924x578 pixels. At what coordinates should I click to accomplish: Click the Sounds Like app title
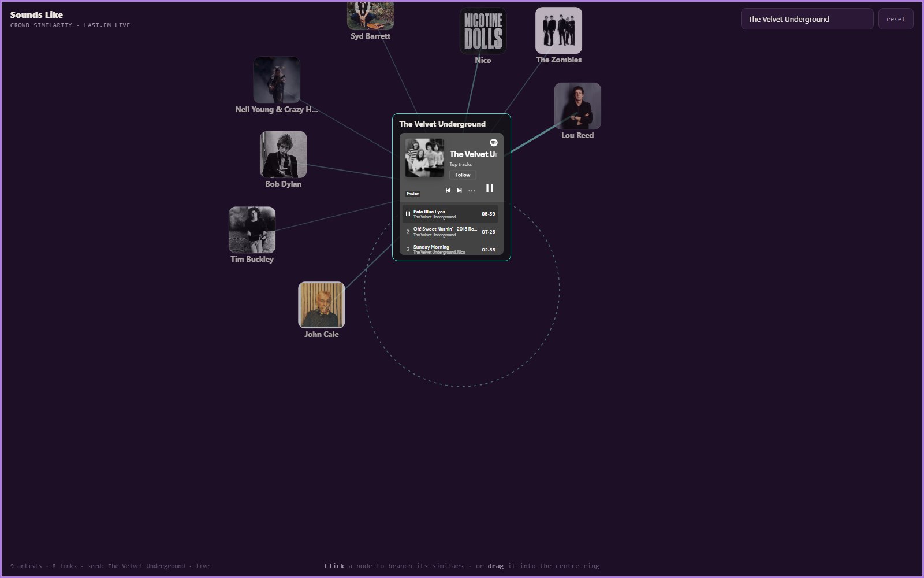point(36,14)
